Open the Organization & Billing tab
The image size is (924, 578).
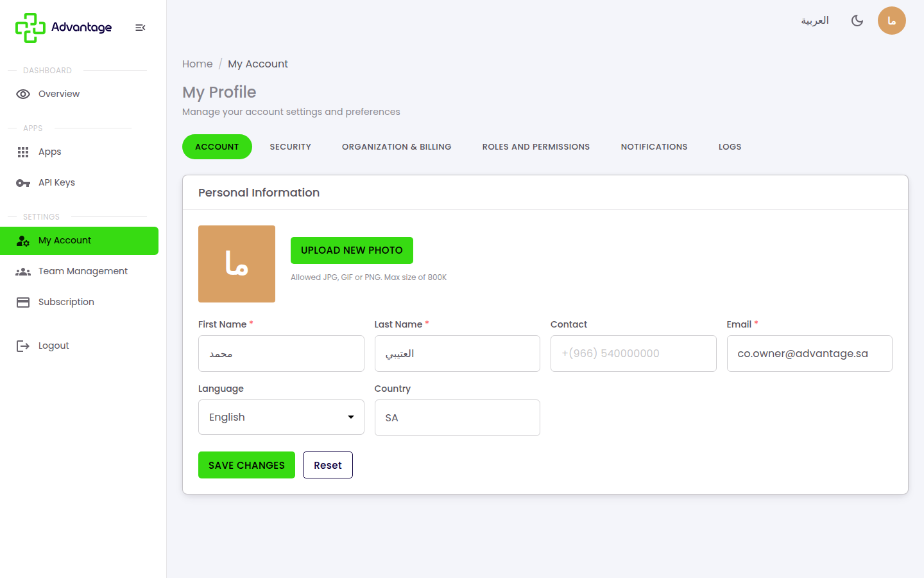click(397, 146)
